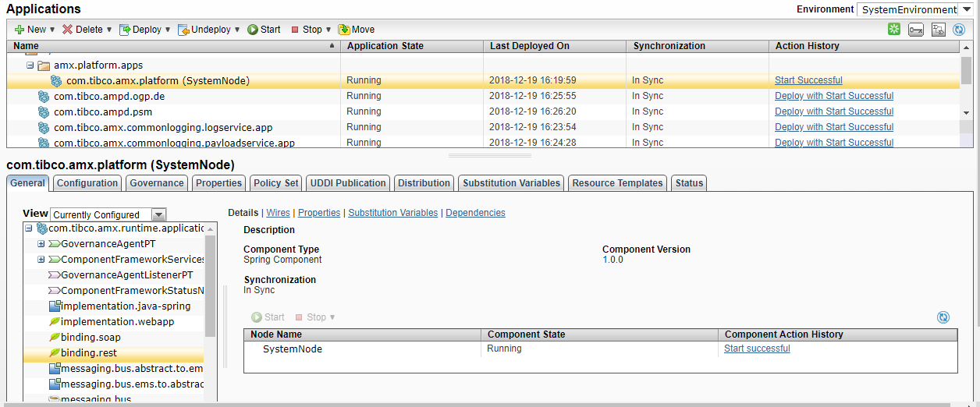Screen dimensions: 980x407
Task: Open the Distribution tab
Action: tap(424, 183)
